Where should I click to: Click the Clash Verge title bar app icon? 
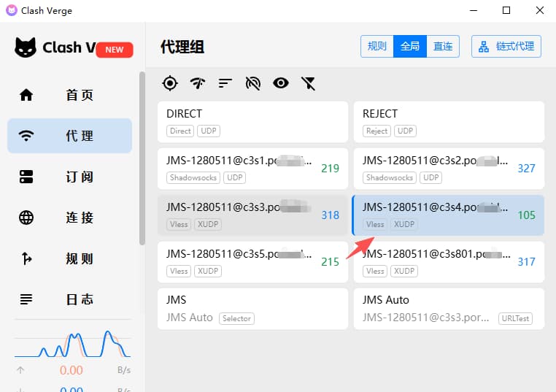[12, 10]
